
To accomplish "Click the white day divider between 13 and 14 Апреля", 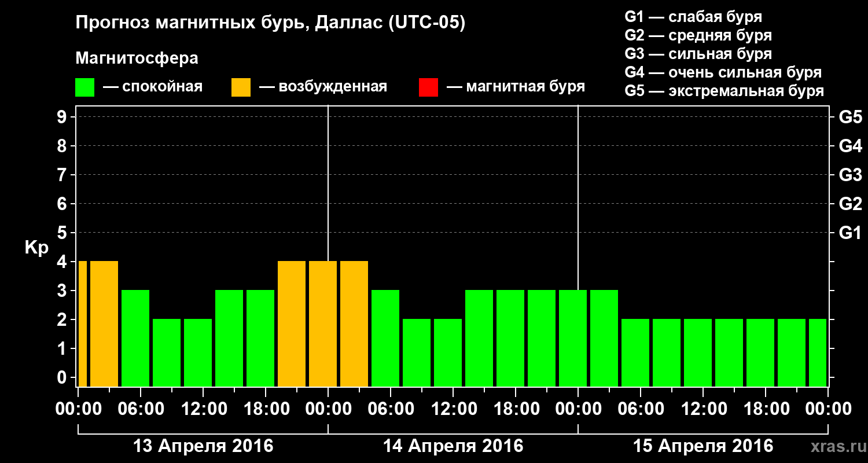I will tap(328, 183).
